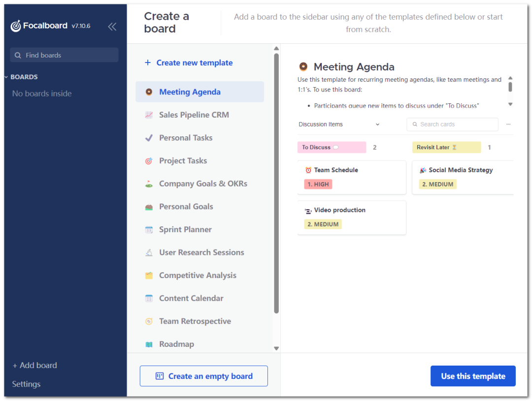Select the Team Retrospective template
This screenshot has width=532, height=401.
(200, 321)
